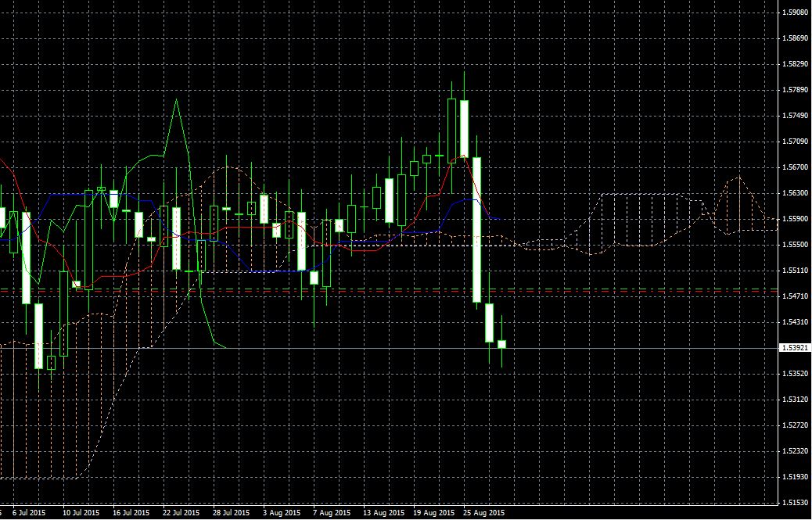Select the 22 Jul 2015 date label

pyautogui.click(x=181, y=513)
